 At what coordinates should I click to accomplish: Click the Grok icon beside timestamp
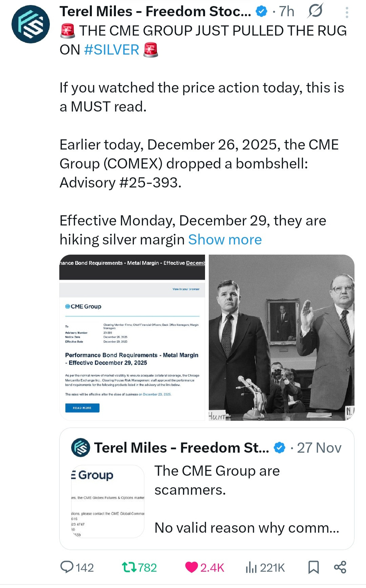315,12
